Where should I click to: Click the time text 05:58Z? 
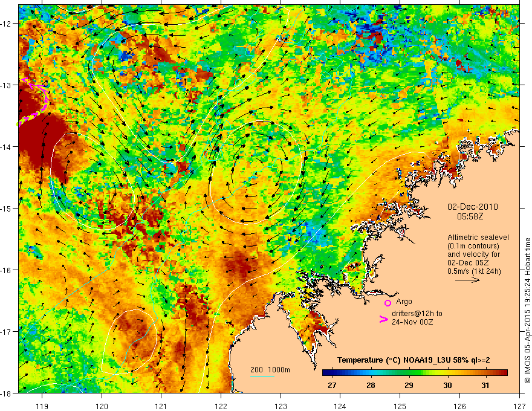(x=470, y=216)
